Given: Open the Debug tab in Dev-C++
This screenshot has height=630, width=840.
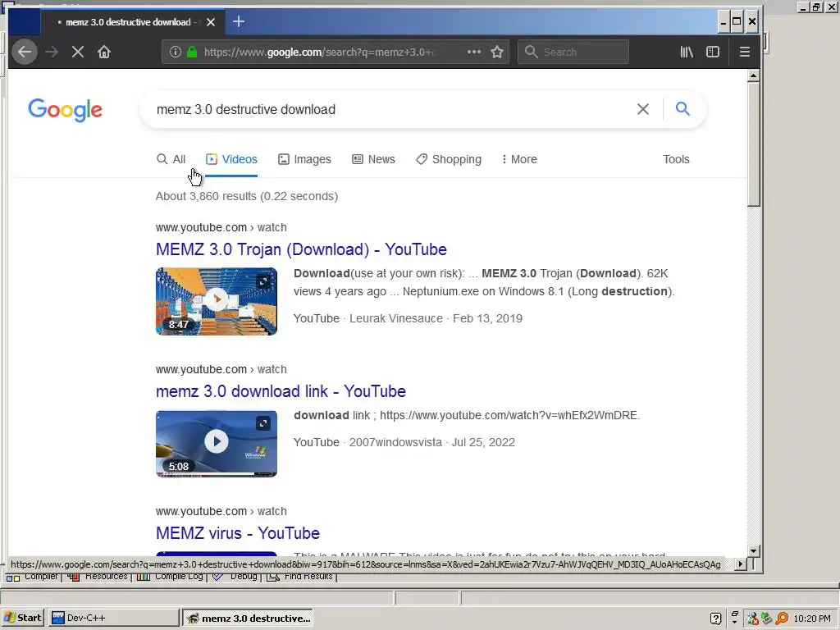Looking at the screenshot, I should (x=235, y=577).
